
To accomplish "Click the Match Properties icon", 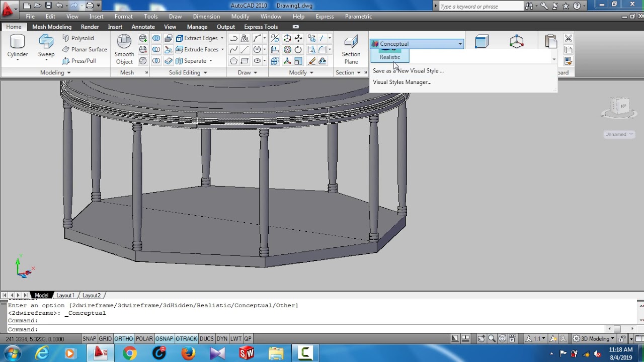I will pyautogui.click(x=569, y=61).
